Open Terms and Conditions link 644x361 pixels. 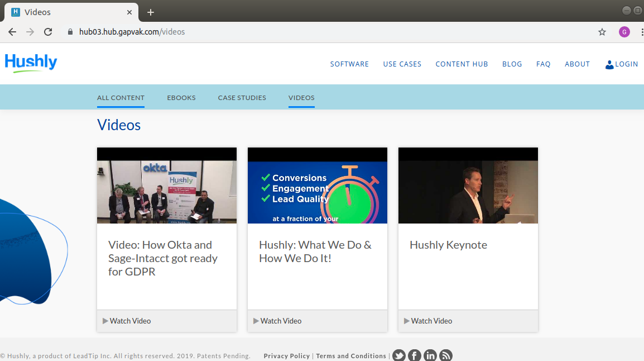351,356
